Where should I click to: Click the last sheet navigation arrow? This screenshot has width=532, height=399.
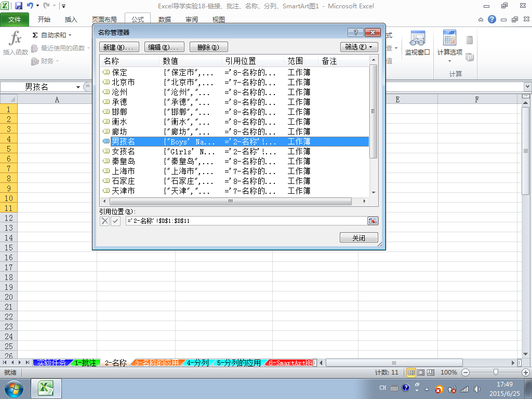[27, 363]
